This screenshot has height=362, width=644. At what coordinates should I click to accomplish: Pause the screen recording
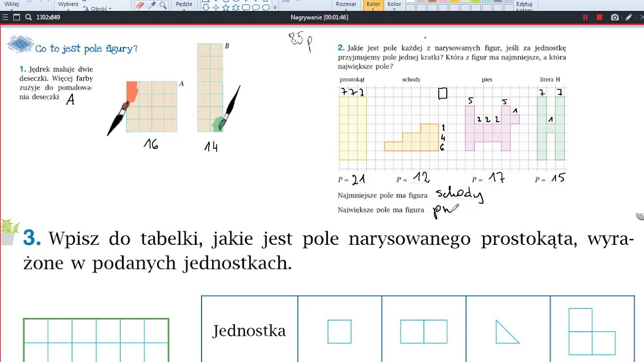click(585, 17)
